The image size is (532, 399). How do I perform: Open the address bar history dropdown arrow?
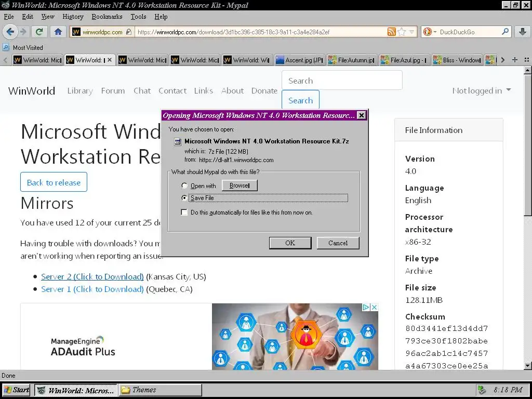(x=412, y=32)
